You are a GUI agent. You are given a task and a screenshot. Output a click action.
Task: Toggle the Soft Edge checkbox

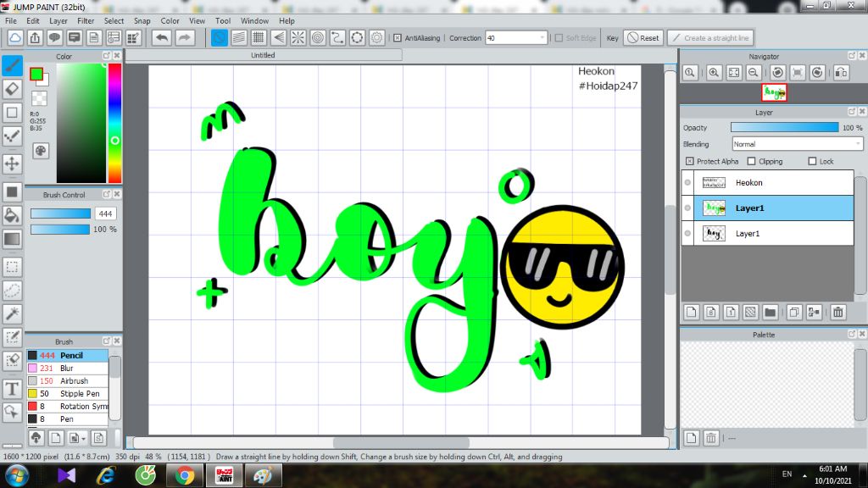[x=559, y=38]
